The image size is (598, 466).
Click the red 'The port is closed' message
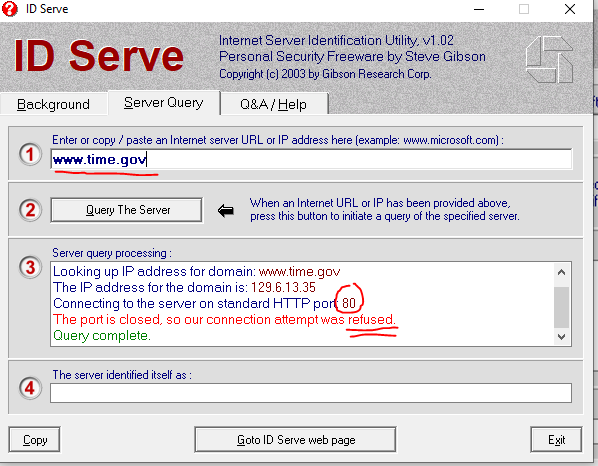pyautogui.click(x=225, y=320)
